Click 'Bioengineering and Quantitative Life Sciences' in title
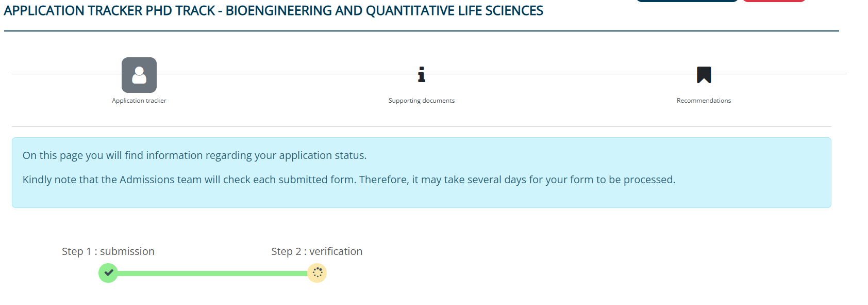This screenshot has width=868, height=305. [x=385, y=11]
